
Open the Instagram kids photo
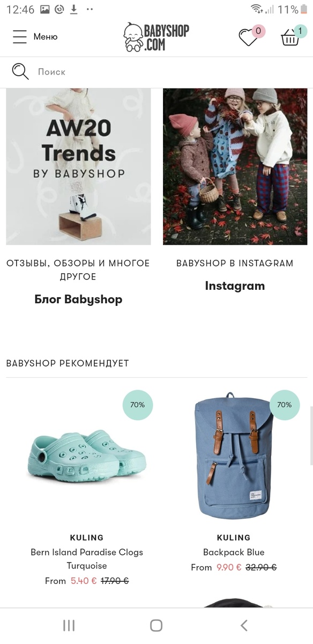coord(235,166)
